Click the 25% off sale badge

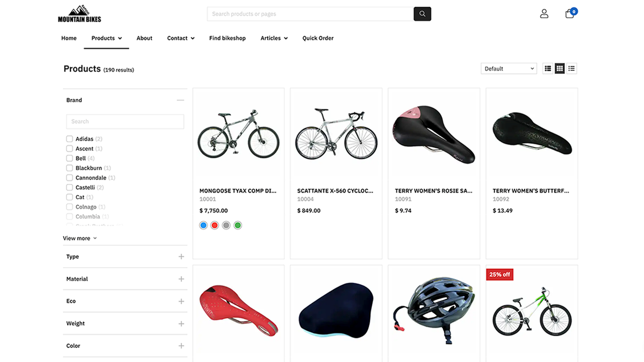pos(499,274)
